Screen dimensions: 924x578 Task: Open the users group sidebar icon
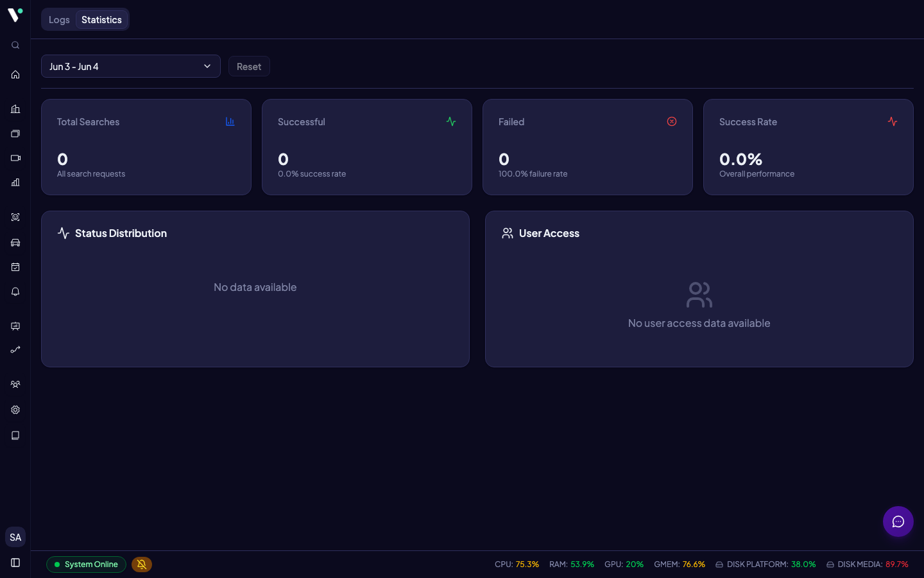click(15, 385)
